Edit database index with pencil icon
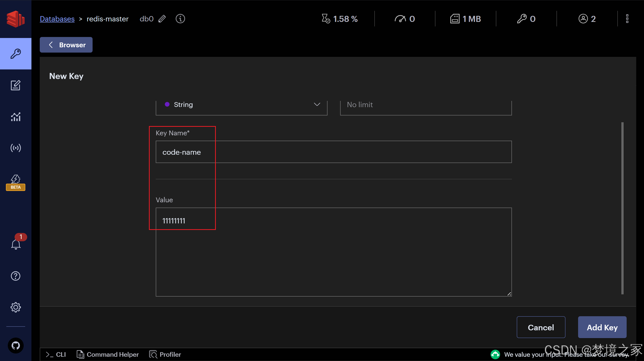 [x=162, y=19]
